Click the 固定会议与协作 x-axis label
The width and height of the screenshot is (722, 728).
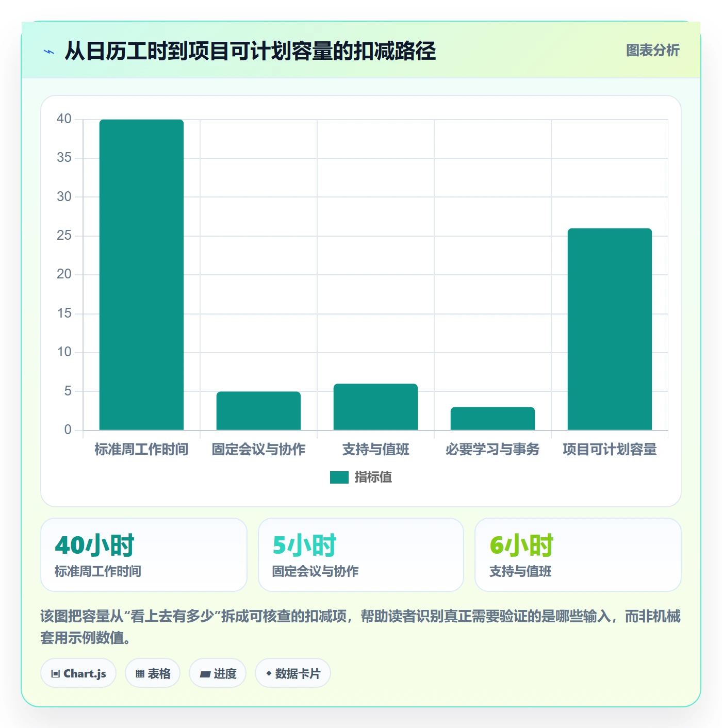pos(258,450)
